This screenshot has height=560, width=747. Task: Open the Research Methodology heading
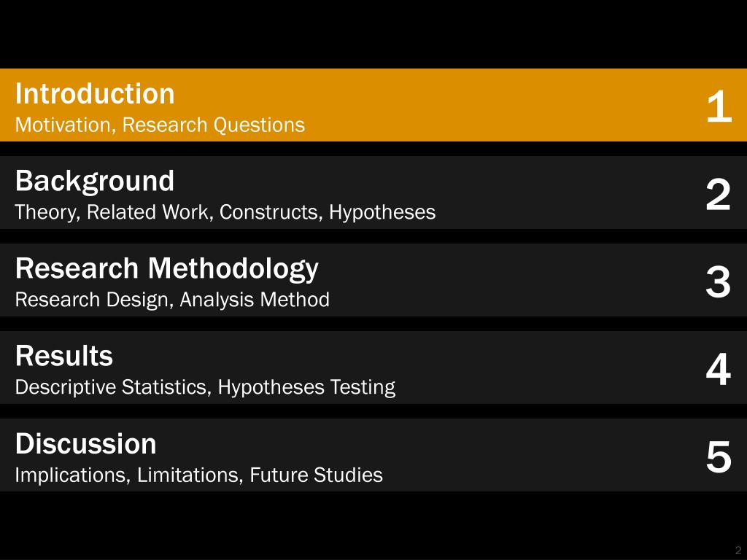(167, 269)
